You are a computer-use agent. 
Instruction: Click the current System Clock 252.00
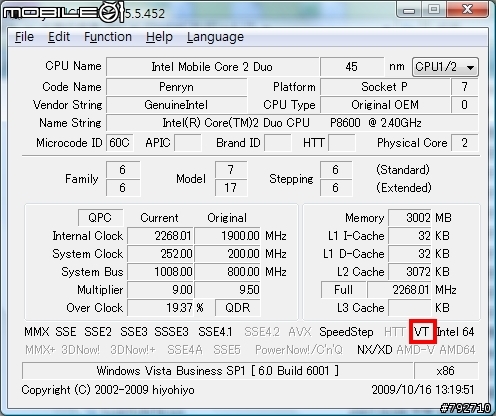pos(160,254)
